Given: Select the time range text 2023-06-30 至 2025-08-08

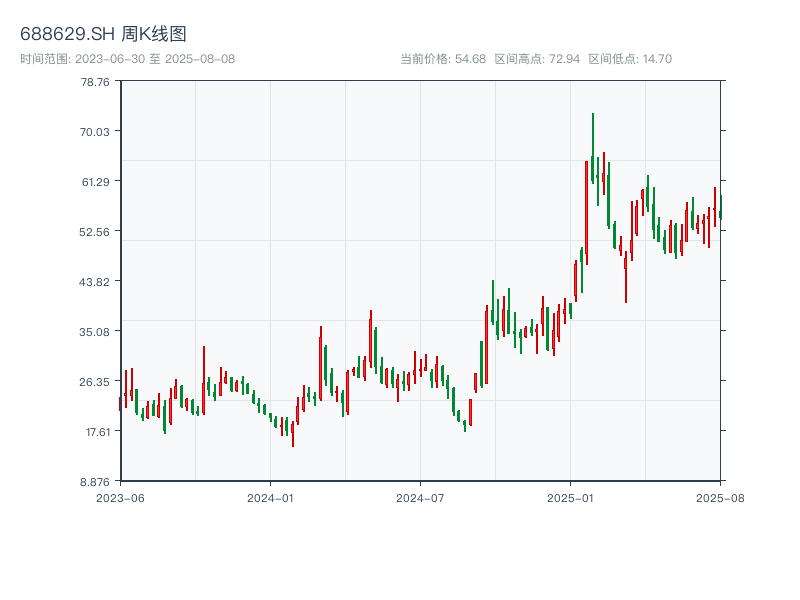Looking at the screenshot, I should 155,59.
